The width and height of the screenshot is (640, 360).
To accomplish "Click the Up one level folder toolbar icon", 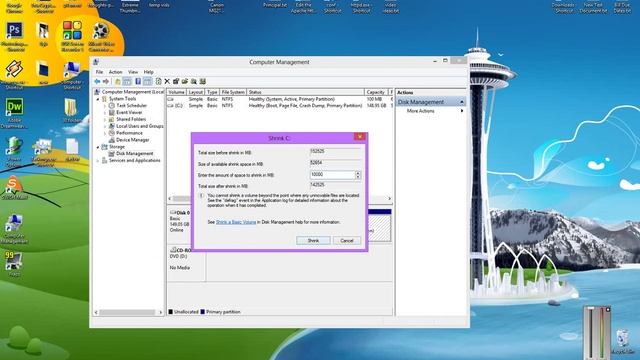I will pyautogui.click(x=118, y=82).
